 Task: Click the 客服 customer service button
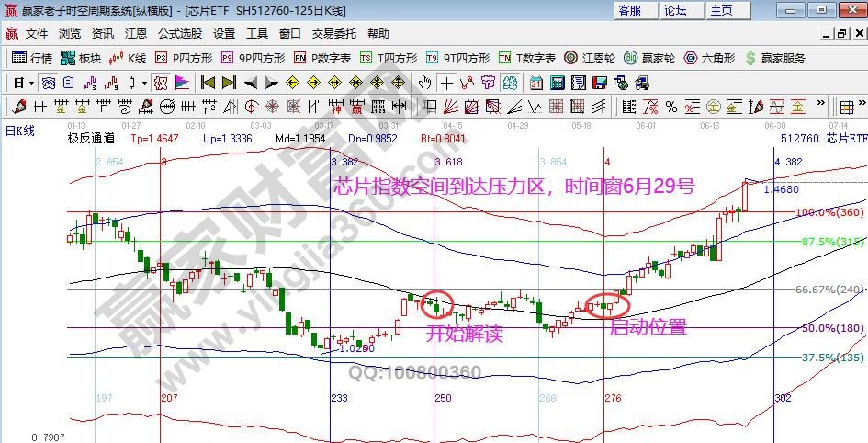click(x=629, y=10)
